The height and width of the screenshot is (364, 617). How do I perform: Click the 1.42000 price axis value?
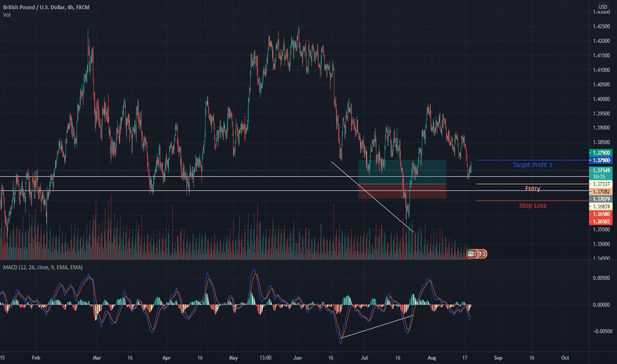[x=601, y=41]
